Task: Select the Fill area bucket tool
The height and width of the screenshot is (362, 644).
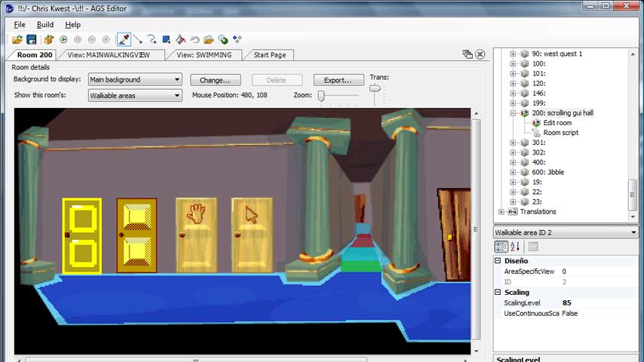Action: point(180,39)
